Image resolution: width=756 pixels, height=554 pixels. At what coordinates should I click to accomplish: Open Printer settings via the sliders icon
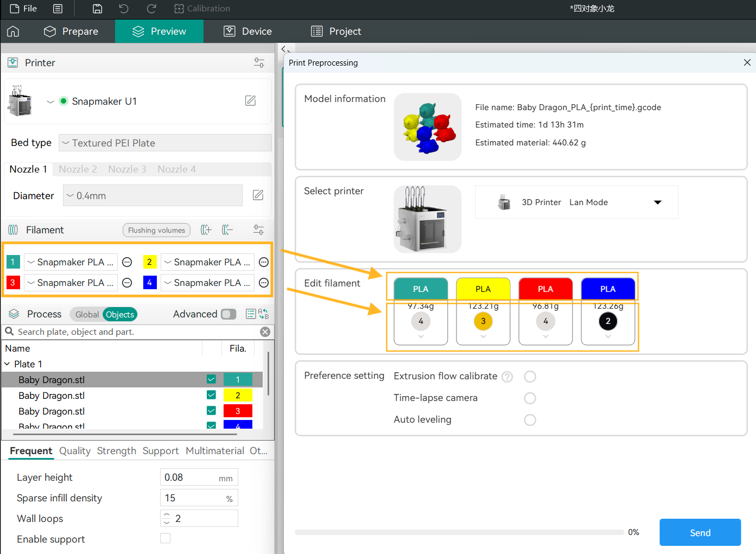[259, 62]
